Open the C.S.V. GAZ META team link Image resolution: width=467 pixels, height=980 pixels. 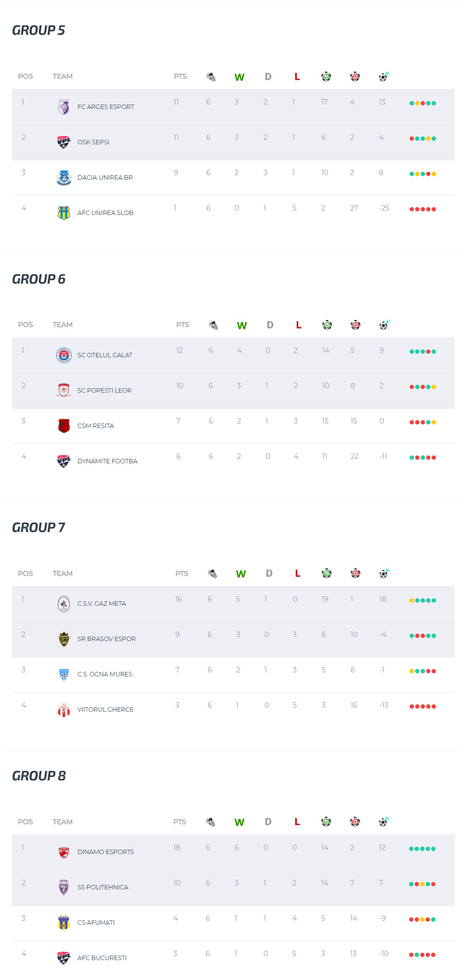click(x=102, y=604)
